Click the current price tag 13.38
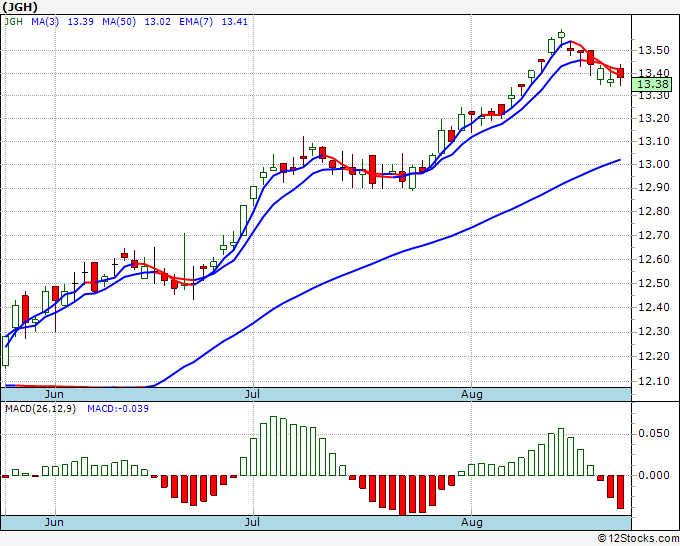 (651, 84)
